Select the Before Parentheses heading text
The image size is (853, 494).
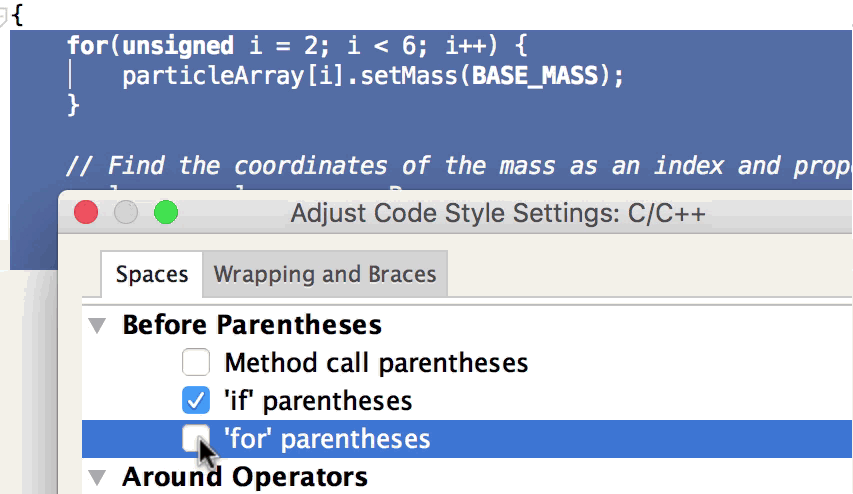252,325
